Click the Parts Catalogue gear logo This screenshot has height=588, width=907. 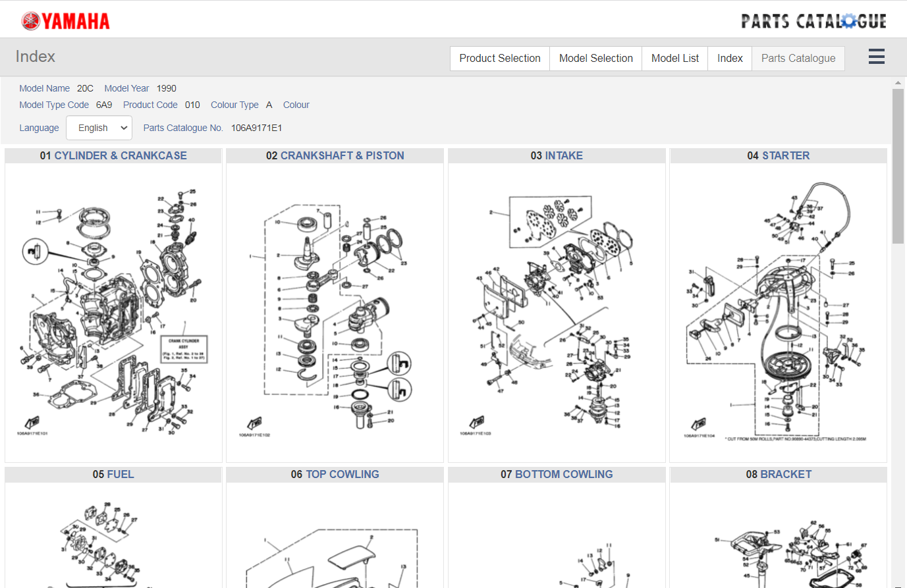[x=813, y=21]
